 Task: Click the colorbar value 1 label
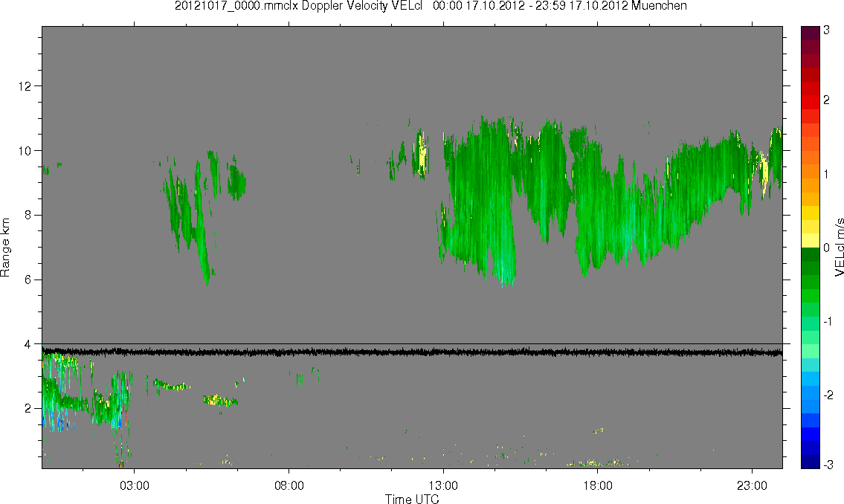pos(827,174)
